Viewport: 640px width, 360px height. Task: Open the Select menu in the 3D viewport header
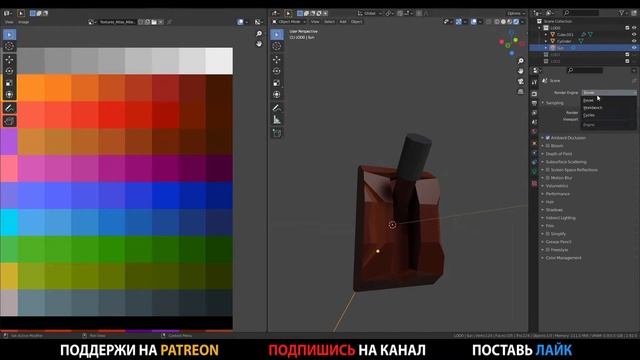pyautogui.click(x=329, y=22)
